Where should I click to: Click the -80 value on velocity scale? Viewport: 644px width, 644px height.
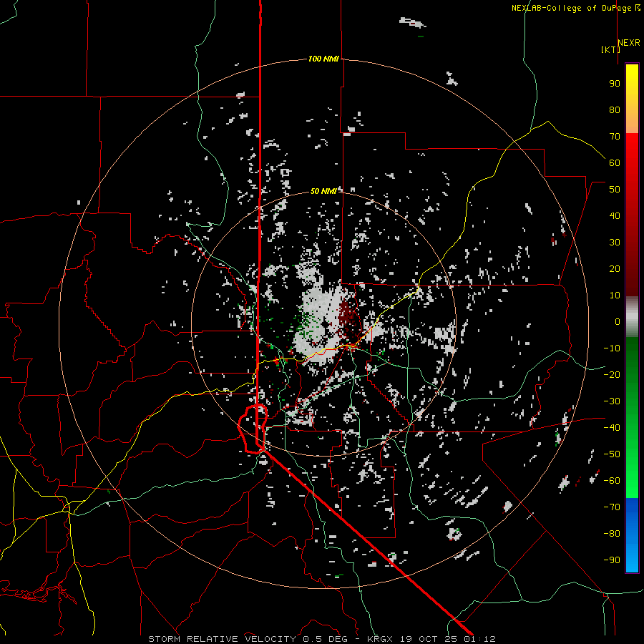(612, 534)
